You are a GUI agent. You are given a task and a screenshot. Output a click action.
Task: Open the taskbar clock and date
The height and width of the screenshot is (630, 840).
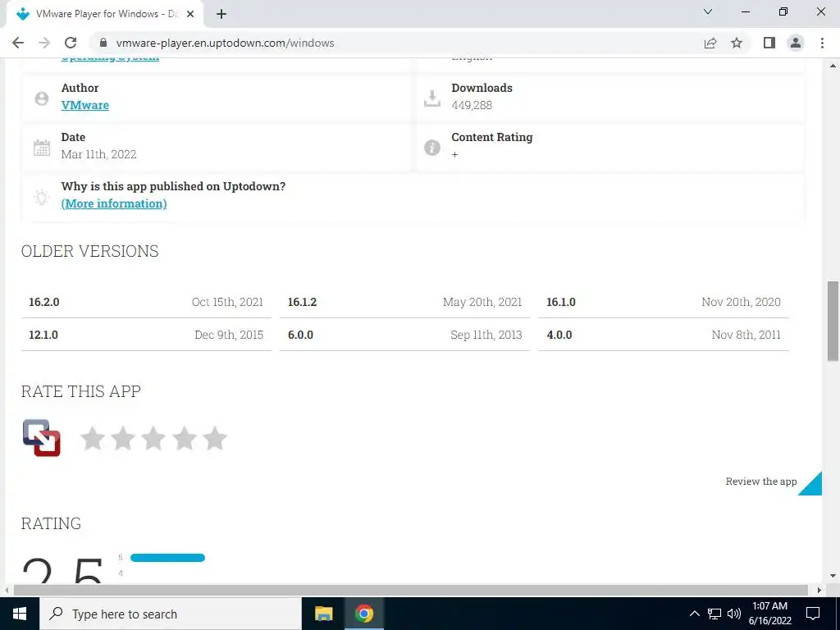tap(769, 614)
